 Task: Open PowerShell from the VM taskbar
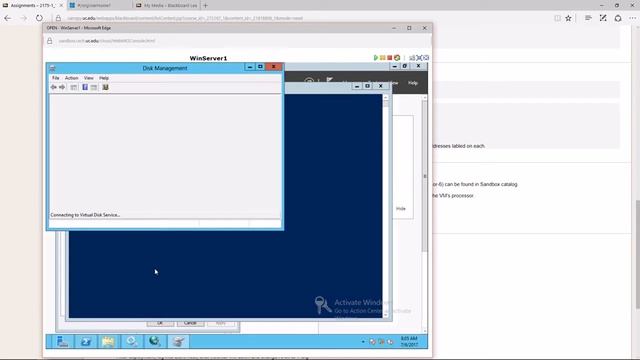[x=85, y=341]
